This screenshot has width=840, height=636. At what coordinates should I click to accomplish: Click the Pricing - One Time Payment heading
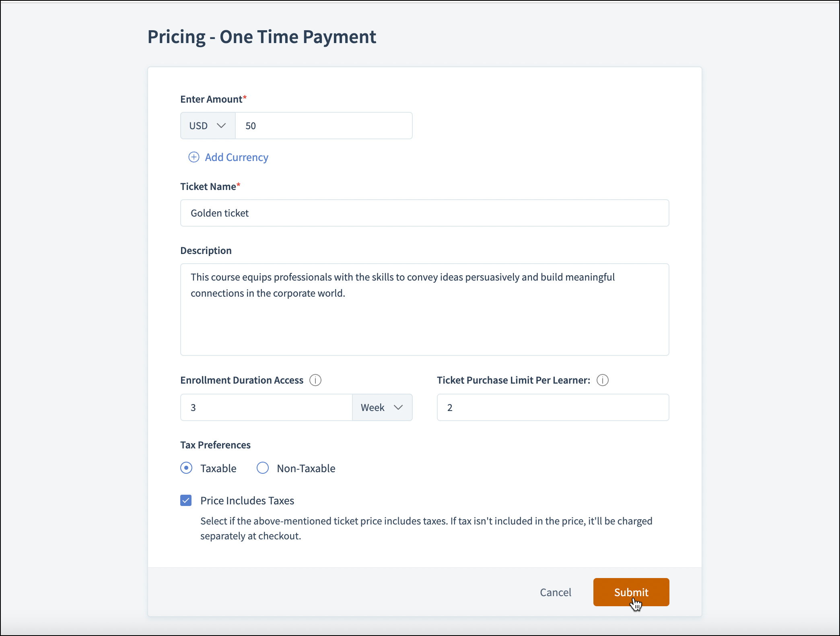pyautogui.click(x=261, y=37)
